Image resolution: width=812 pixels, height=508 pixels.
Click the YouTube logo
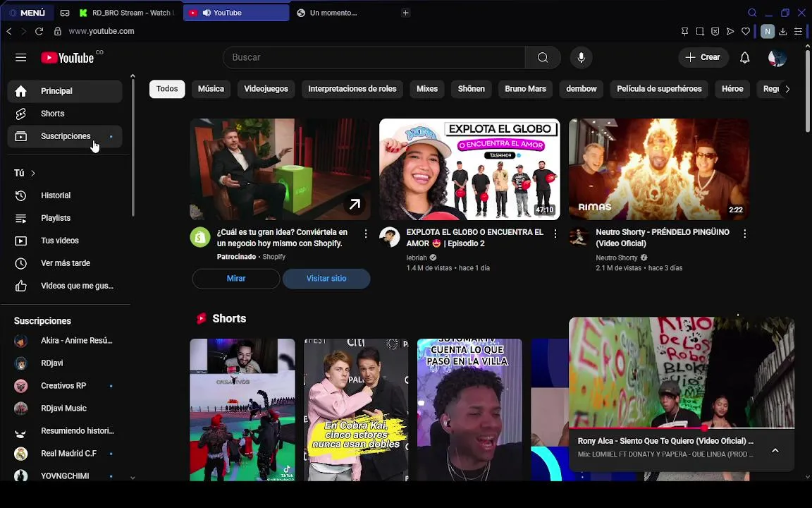click(x=68, y=58)
